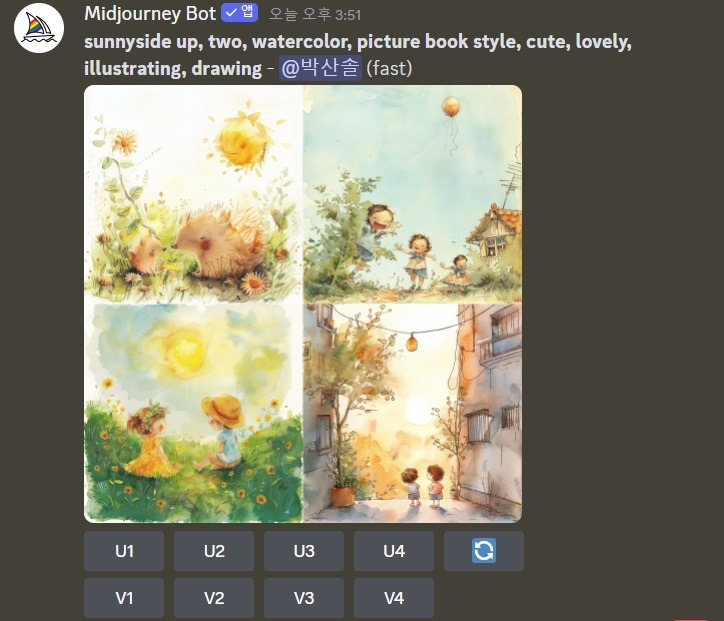Open the alley sunset with two children image
The image size is (724, 621).
(413, 413)
